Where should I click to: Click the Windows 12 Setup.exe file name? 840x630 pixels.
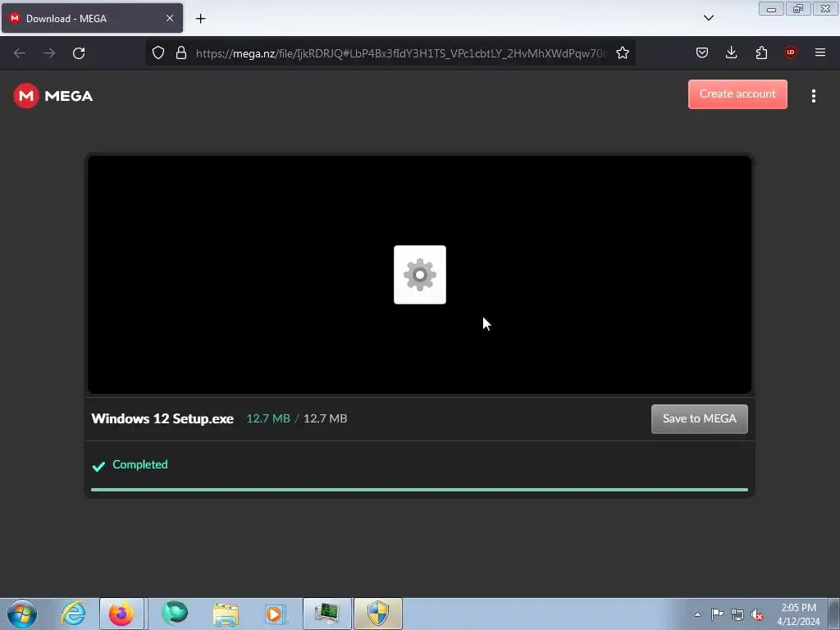pos(162,419)
